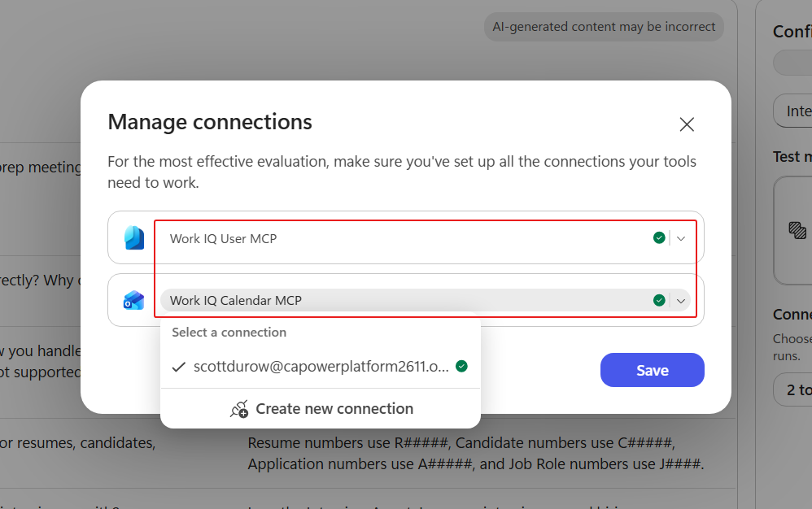Save the connection settings
Viewport: 812px width, 509px height.
pos(652,370)
